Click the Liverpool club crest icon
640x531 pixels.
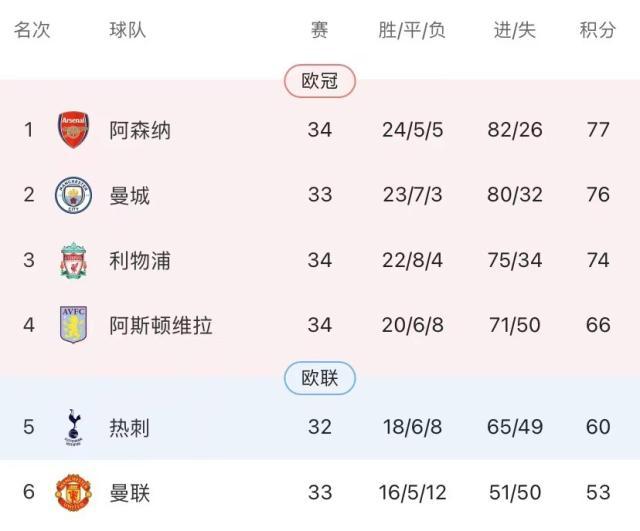[73, 261]
